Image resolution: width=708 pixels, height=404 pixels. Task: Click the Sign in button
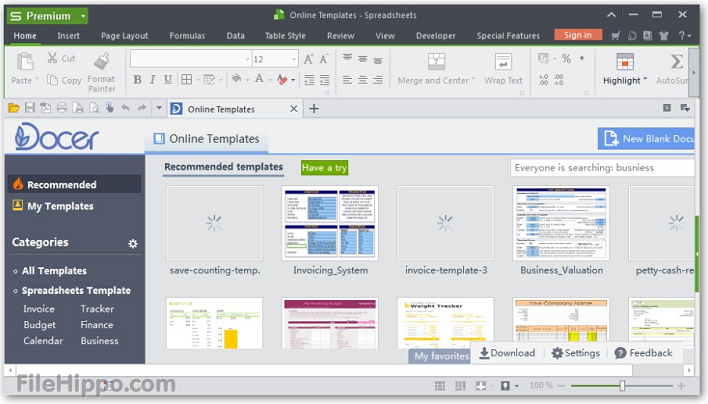tap(578, 35)
